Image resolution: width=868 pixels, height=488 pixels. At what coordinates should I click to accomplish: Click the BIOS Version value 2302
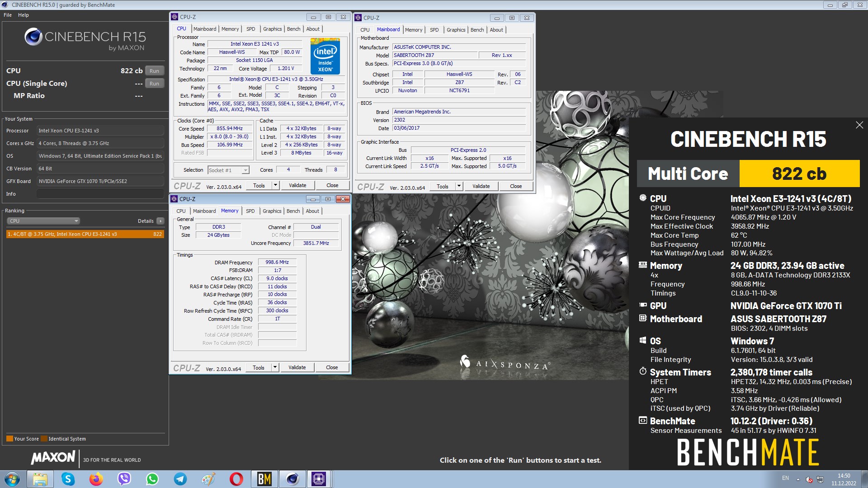tap(459, 120)
